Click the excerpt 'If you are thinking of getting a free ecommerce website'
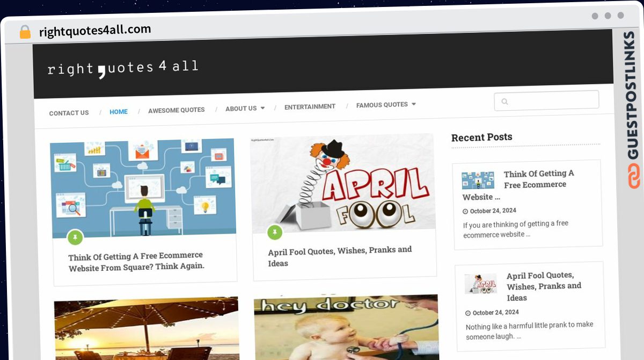 (x=516, y=229)
